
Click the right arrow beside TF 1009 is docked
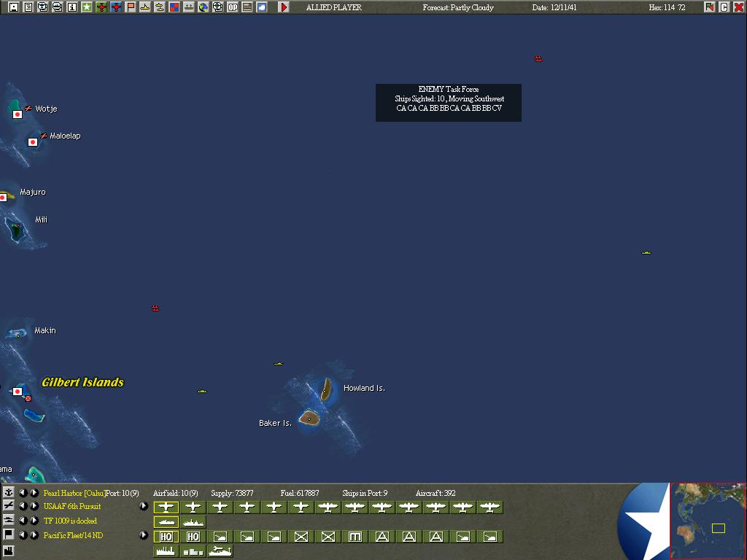pos(34,521)
